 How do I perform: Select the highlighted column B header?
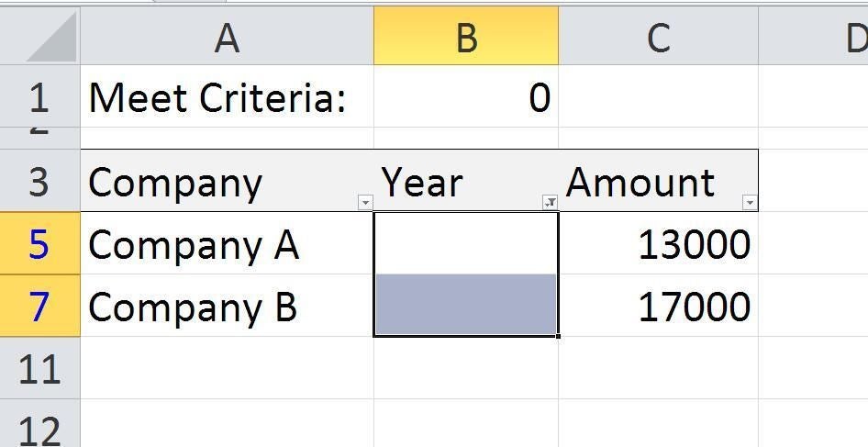point(466,37)
